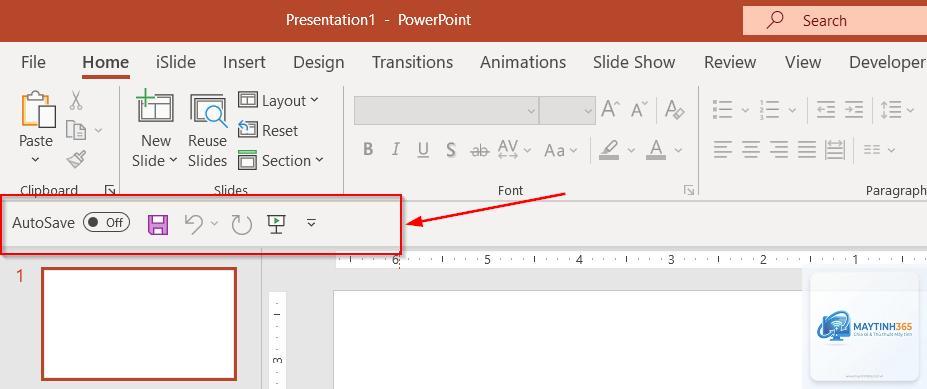The image size is (927, 389).
Task: Click the Redo icon
Action: [x=241, y=225]
